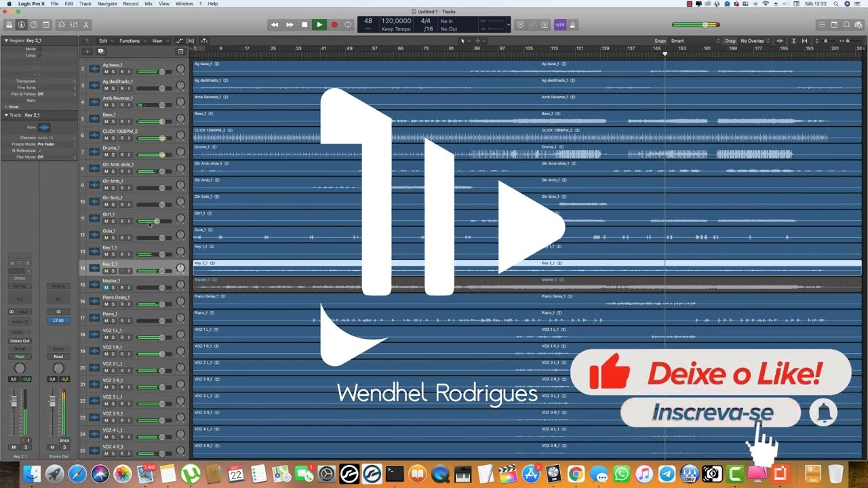Viewport: 868px width, 488px height.
Task: Collapse the Region Key 2_1 inspector
Action: pyautogui.click(x=6, y=41)
